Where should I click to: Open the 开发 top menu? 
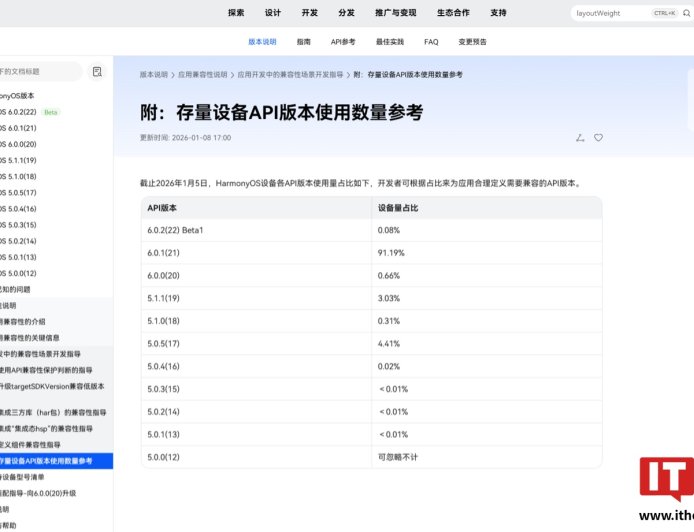(x=309, y=13)
